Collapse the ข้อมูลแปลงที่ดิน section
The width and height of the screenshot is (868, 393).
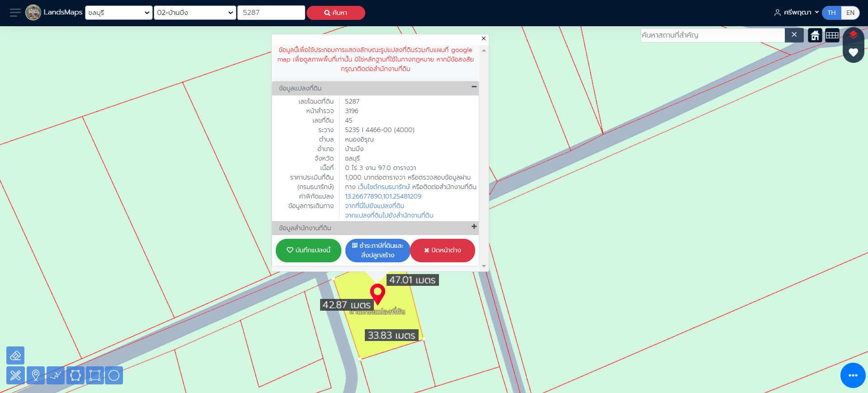(x=474, y=87)
